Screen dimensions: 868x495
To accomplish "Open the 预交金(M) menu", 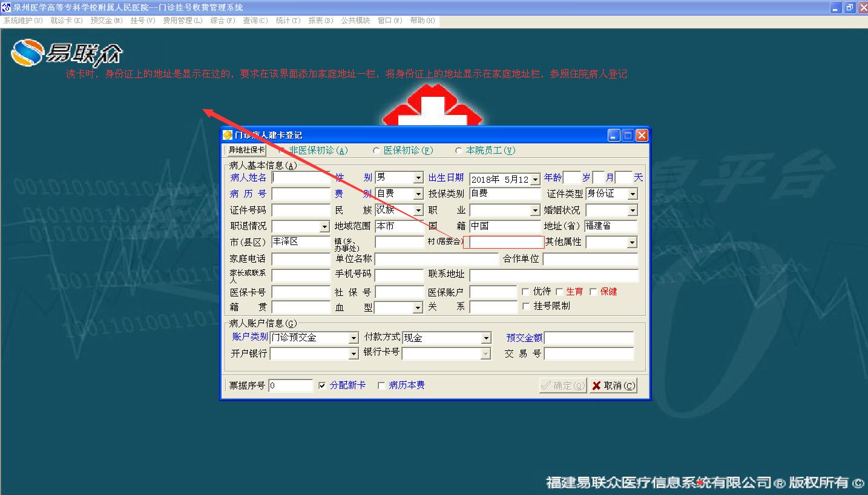I will (107, 21).
